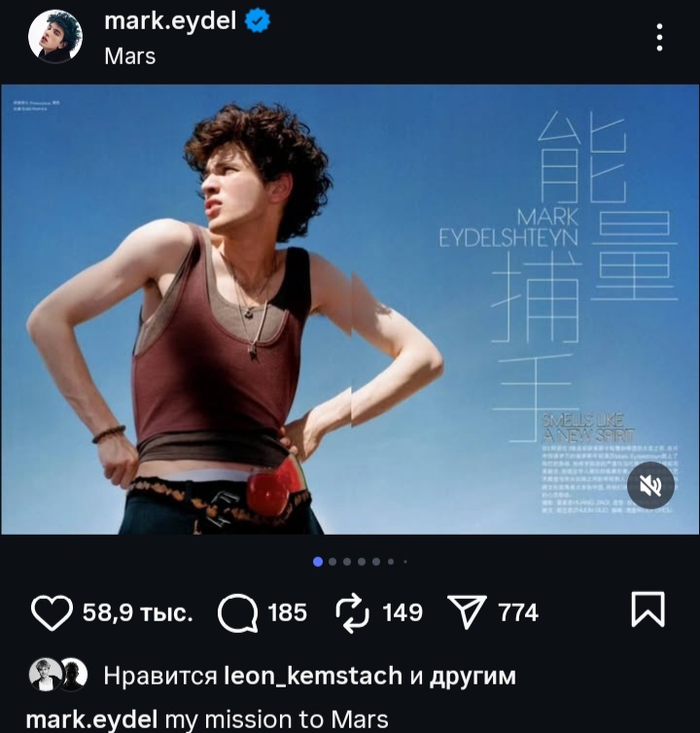Open comments via speech bubble icon

click(237, 612)
